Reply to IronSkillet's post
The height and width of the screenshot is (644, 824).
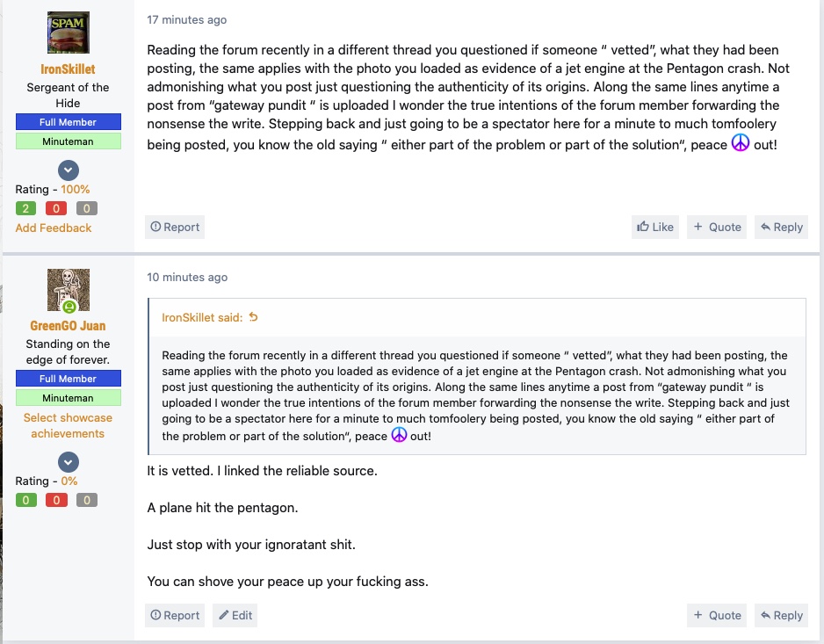point(782,227)
